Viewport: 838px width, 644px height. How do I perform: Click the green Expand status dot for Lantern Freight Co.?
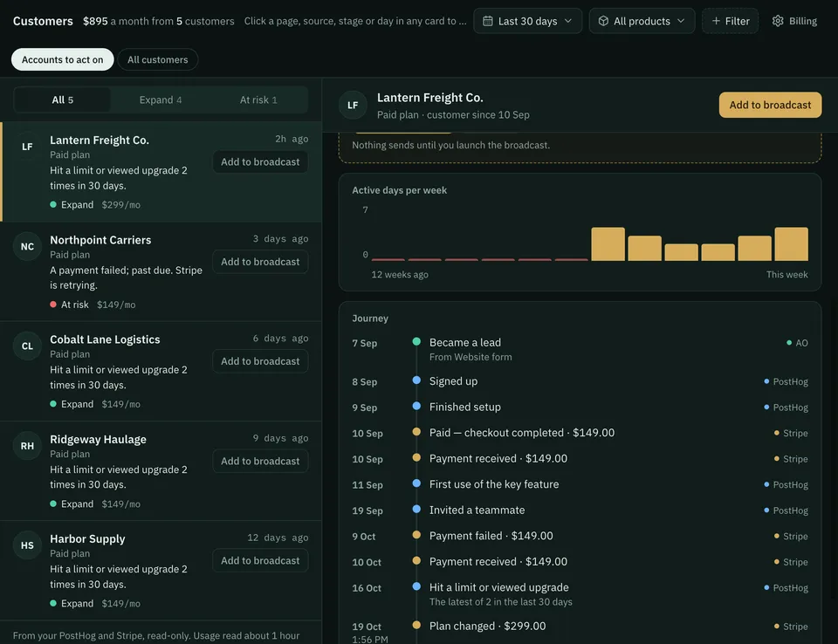[x=53, y=204]
